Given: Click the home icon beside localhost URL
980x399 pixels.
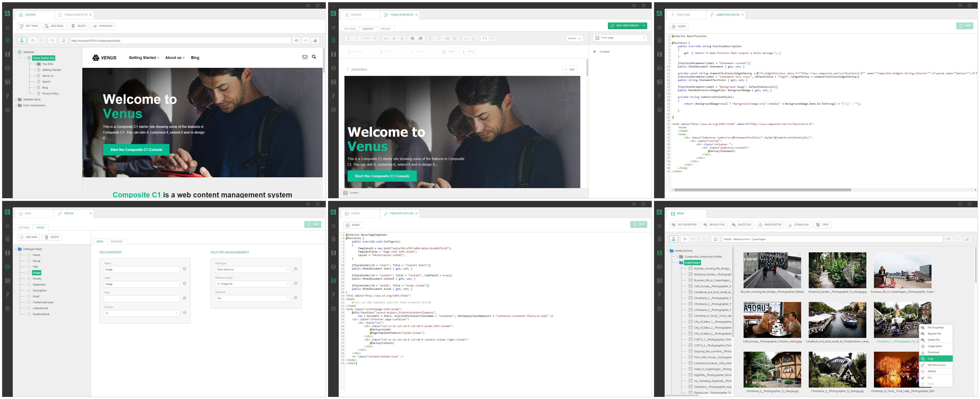Looking at the screenshot, I should point(63,40).
